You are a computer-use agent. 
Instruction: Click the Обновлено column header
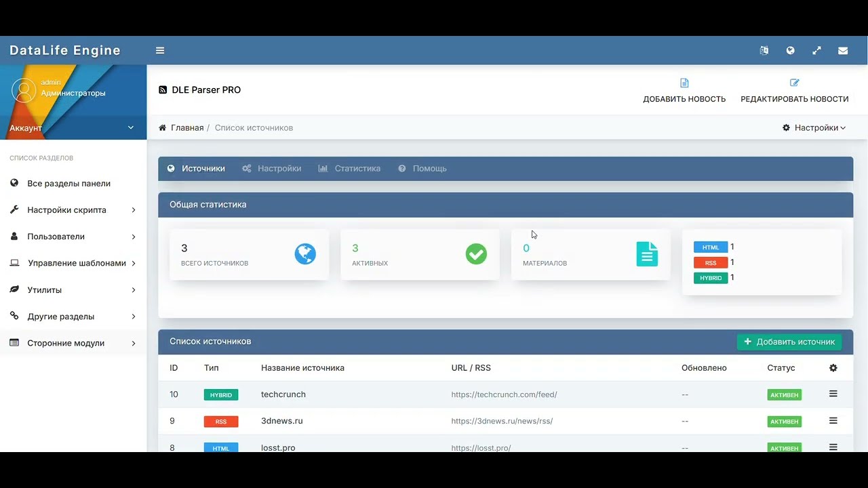[x=704, y=368]
